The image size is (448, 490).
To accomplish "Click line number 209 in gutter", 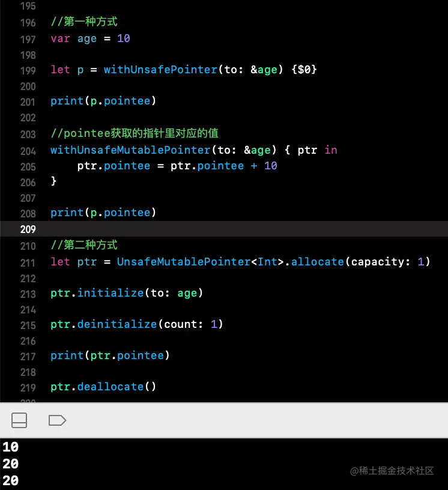I will click(28, 229).
